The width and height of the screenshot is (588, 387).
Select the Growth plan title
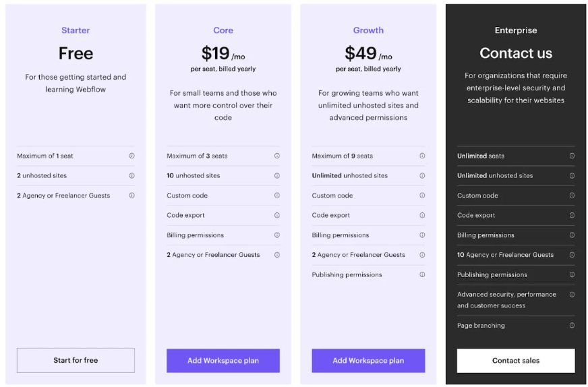pyautogui.click(x=368, y=30)
